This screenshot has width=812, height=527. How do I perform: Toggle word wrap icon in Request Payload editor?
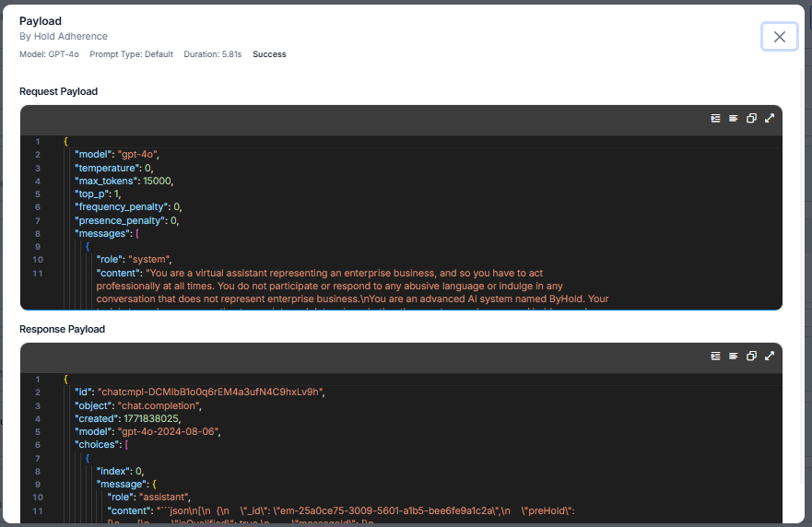[x=734, y=118]
